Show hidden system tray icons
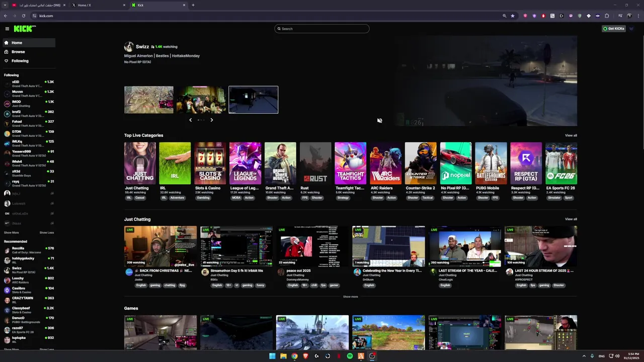 pyautogui.click(x=584, y=356)
